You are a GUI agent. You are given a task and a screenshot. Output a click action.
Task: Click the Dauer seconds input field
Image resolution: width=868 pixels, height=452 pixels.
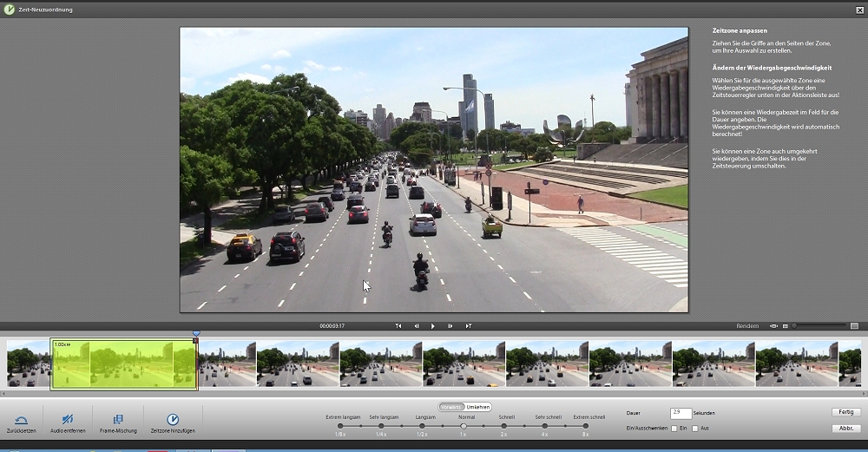(681, 413)
